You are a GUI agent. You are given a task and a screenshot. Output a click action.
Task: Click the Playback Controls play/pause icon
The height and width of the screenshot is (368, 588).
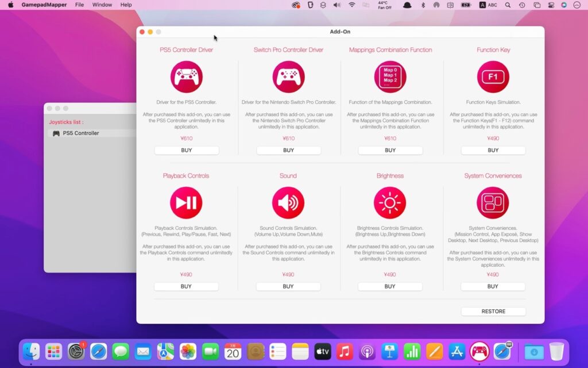point(186,202)
